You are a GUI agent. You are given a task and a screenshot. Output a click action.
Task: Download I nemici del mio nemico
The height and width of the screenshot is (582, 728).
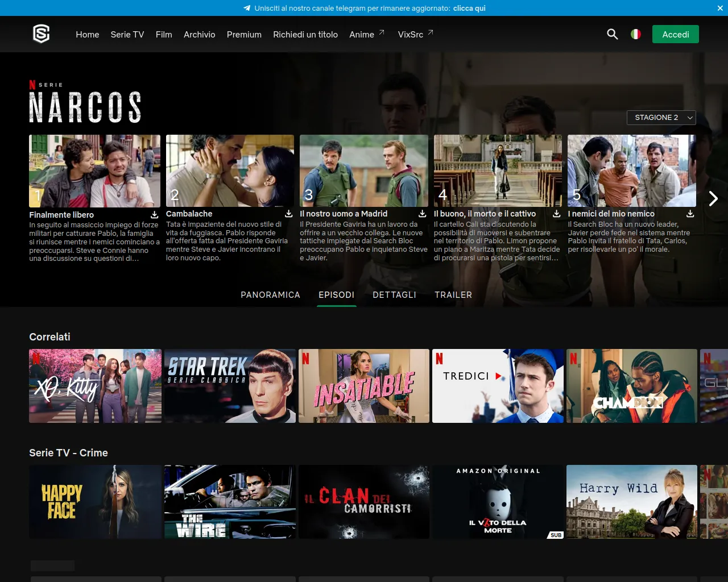[690, 214]
